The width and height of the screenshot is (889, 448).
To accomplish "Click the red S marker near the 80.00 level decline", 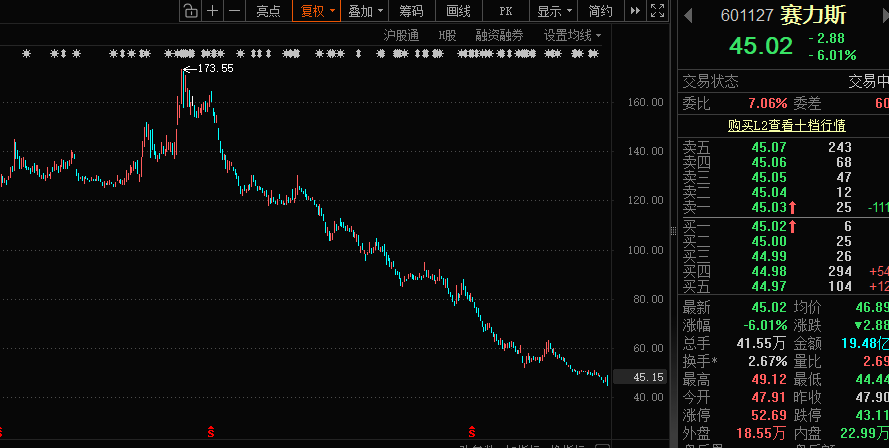I will [471, 432].
